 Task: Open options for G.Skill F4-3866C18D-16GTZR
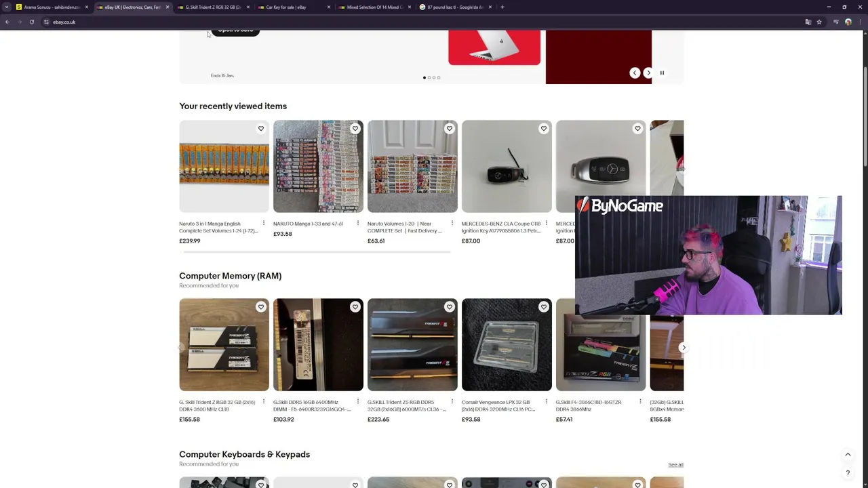pyautogui.click(x=640, y=402)
